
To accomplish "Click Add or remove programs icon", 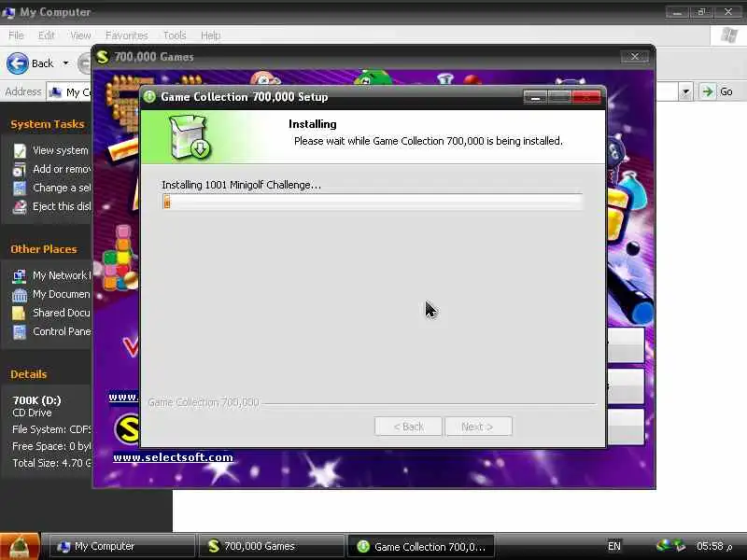I will [x=20, y=169].
